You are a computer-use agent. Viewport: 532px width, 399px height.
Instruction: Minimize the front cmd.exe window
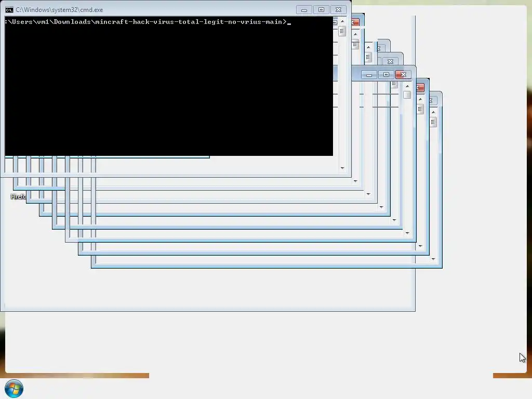point(304,10)
